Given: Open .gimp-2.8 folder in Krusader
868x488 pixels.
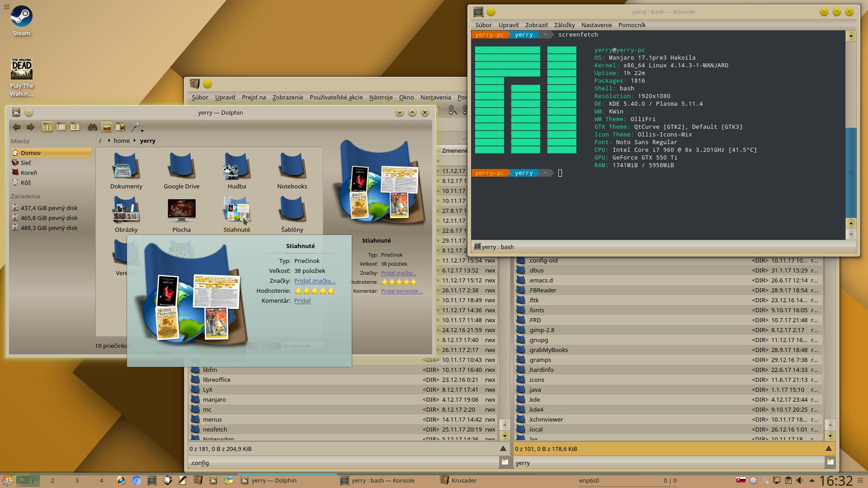Looking at the screenshot, I should [x=668, y=330].
